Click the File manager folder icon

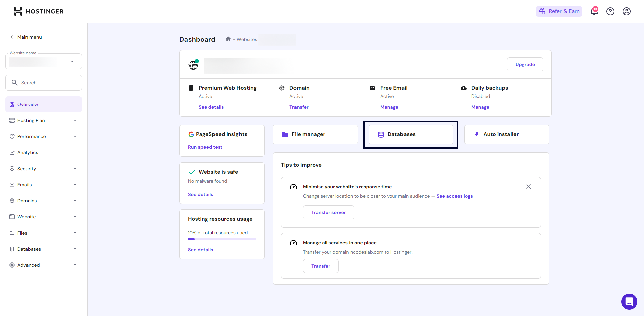pos(285,135)
